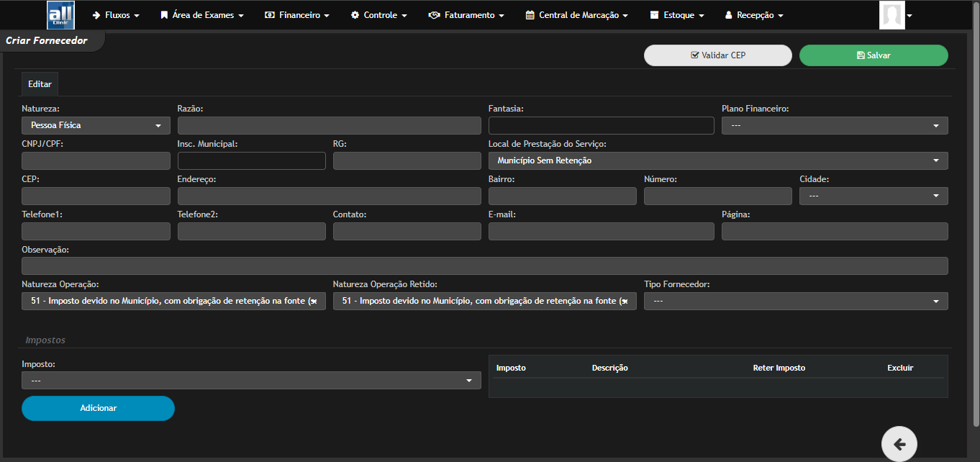Click the green Salvar button
Screen dimensions: 980x462
(873, 55)
